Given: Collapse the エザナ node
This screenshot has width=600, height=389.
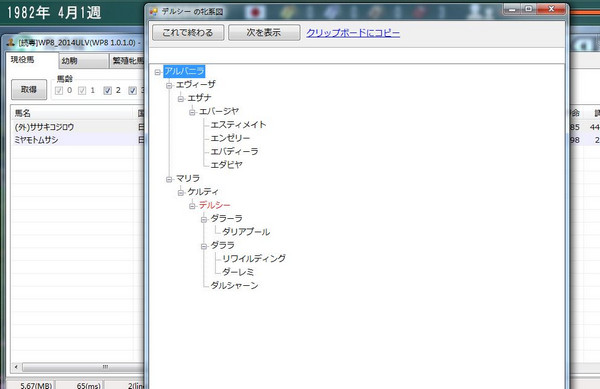Looking at the screenshot, I should pyautogui.click(x=181, y=99).
